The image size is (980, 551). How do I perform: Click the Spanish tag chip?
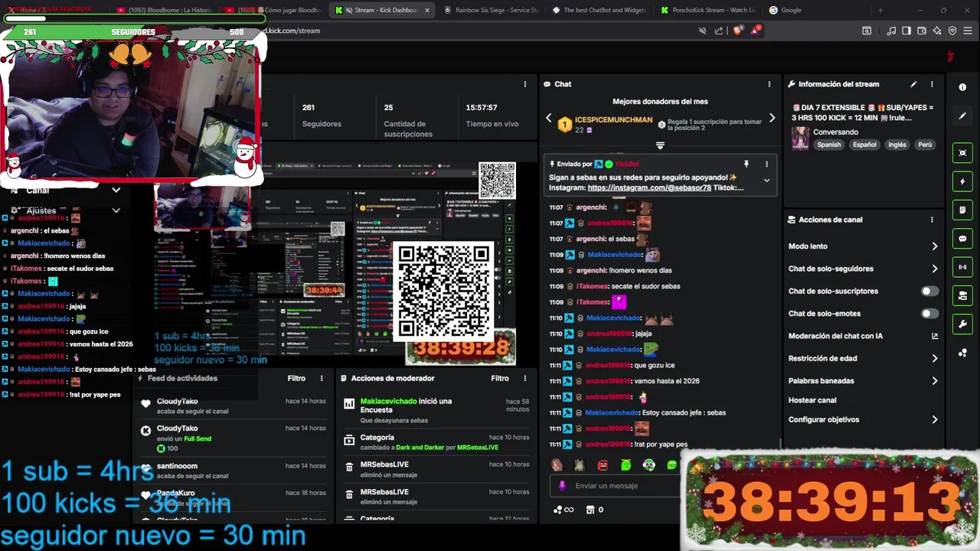pyautogui.click(x=828, y=145)
